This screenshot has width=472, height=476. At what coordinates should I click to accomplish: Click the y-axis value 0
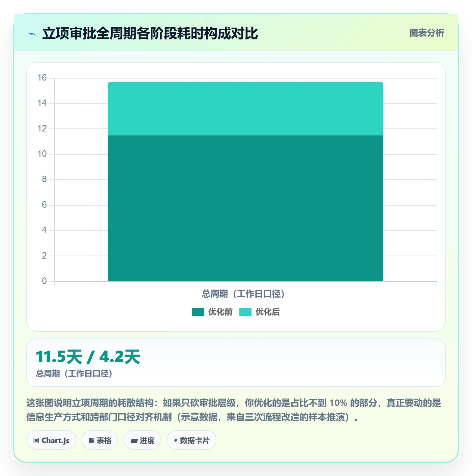(44, 281)
